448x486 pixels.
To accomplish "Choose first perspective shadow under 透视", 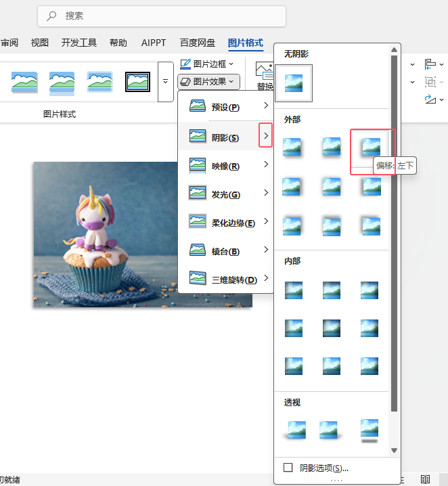I will (x=295, y=430).
